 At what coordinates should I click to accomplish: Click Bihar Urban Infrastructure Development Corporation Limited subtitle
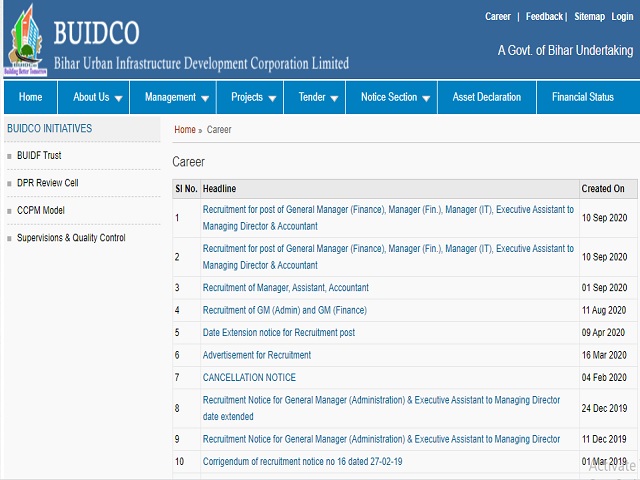pyautogui.click(x=201, y=64)
